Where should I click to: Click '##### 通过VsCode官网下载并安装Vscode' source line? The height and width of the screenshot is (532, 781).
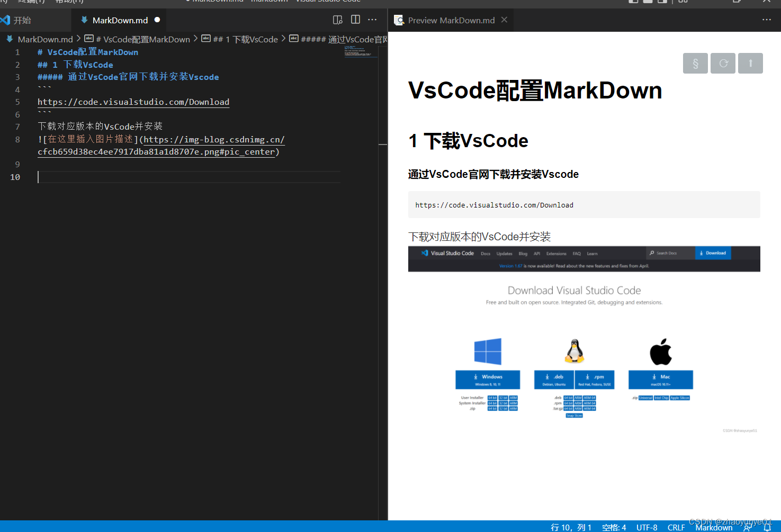click(128, 77)
